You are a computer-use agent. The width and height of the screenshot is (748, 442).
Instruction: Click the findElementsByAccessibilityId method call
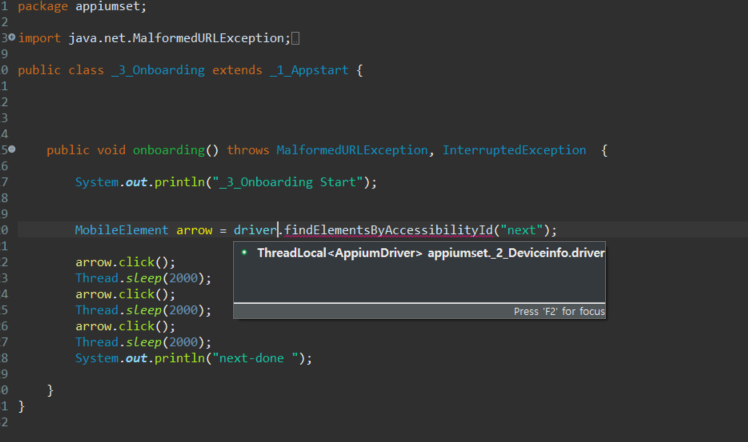point(388,230)
